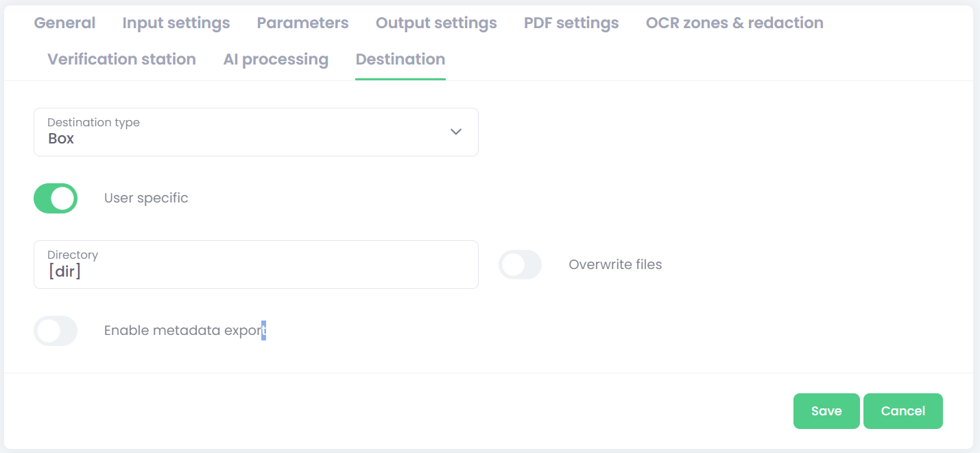Save the destination settings
Image resolution: width=980 pixels, height=453 pixels.
point(826,411)
